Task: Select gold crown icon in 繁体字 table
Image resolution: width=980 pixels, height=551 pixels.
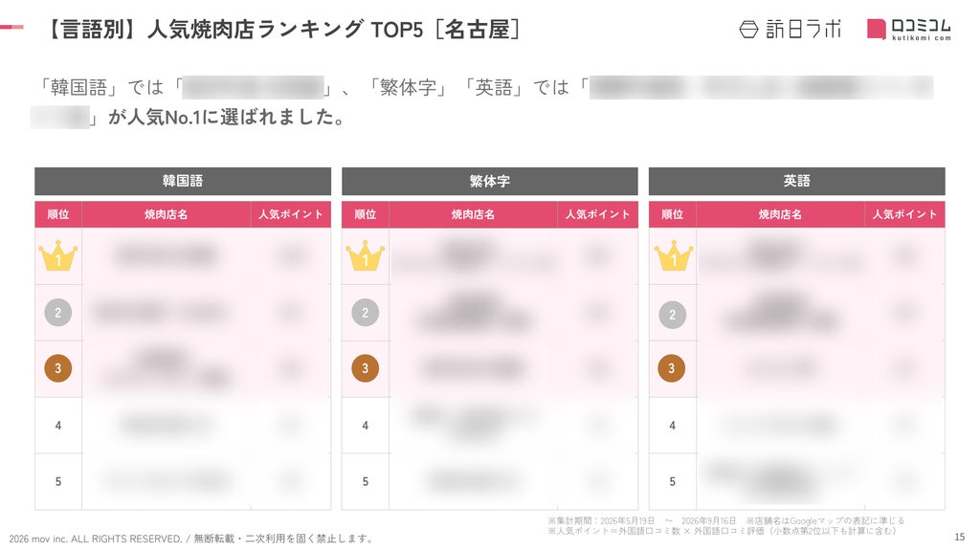Action: pyautogui.click(x=365, y=255)
